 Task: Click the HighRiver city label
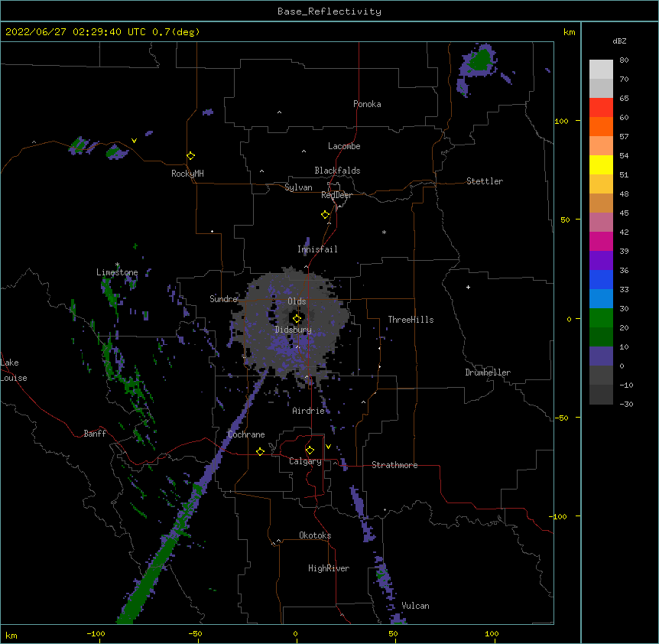click(329, 568)
